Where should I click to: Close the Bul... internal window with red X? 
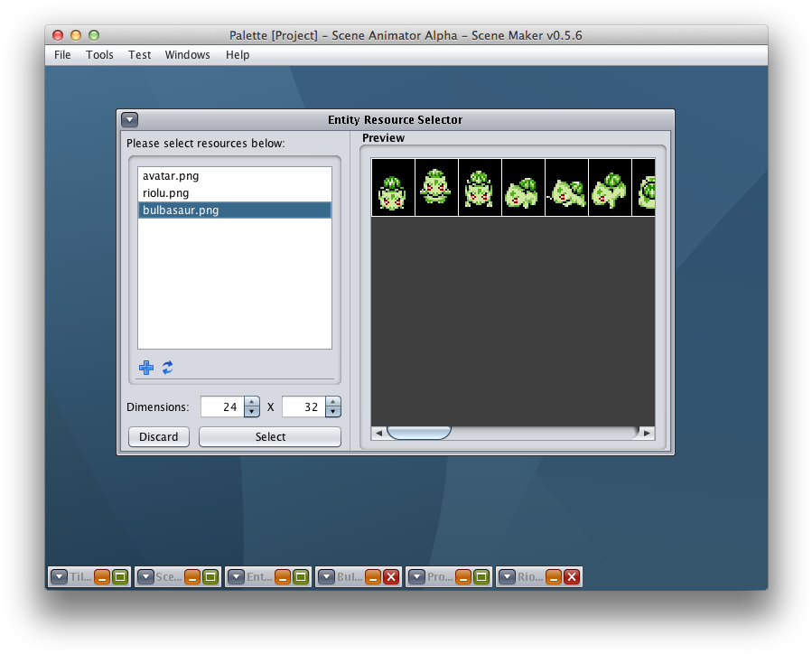coord(390,576)
